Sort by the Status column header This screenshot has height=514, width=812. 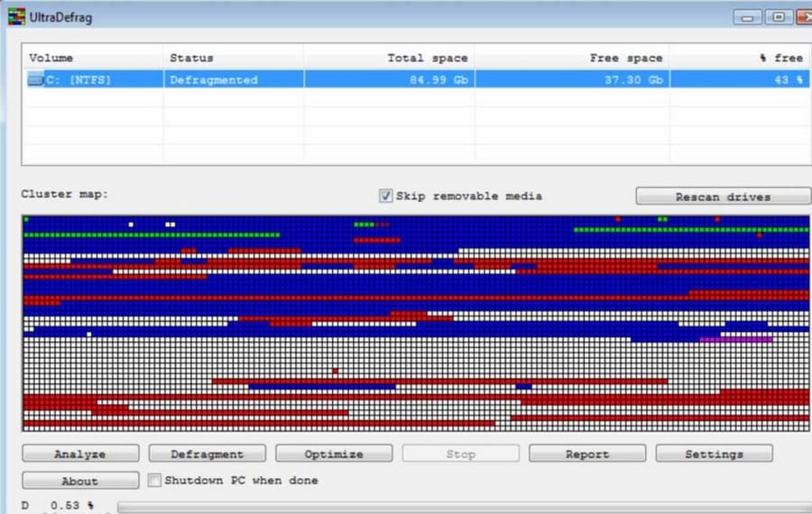tap(234, 58)
